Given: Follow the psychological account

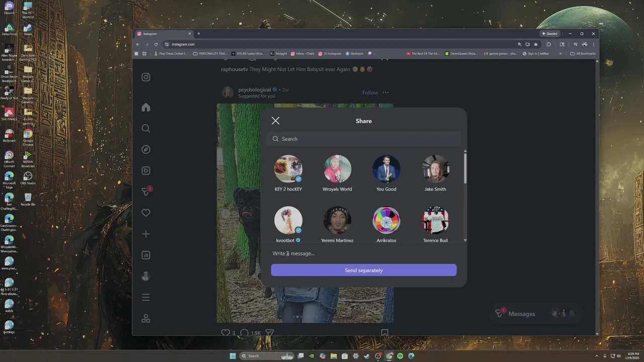Looking at the screenshot, I should coord(370,93).
